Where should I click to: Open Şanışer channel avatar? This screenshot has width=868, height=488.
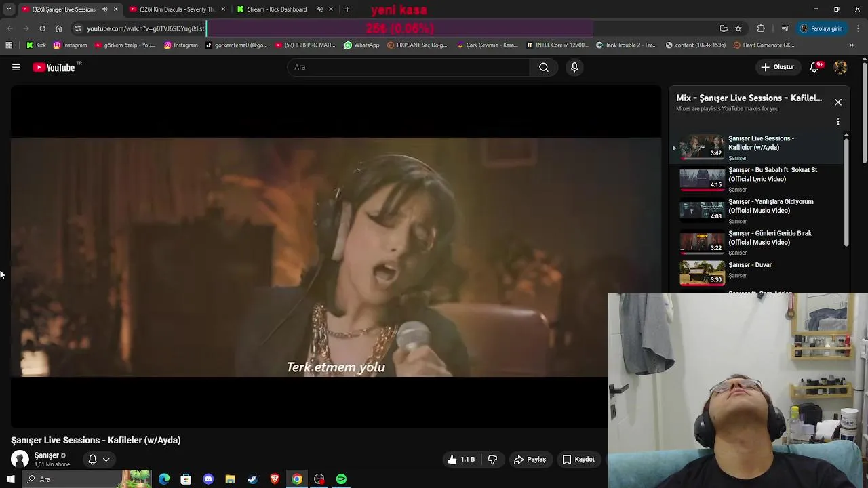(x=20, y=460)
